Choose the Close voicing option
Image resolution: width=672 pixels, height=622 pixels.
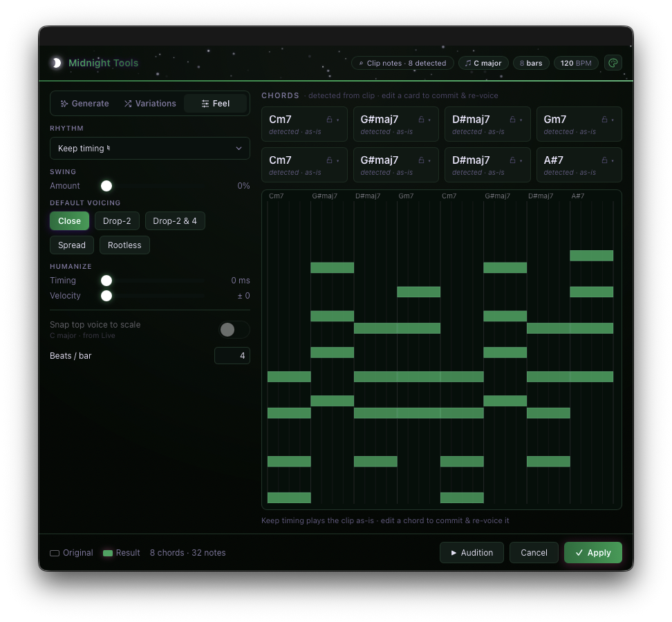click(69, 221)
